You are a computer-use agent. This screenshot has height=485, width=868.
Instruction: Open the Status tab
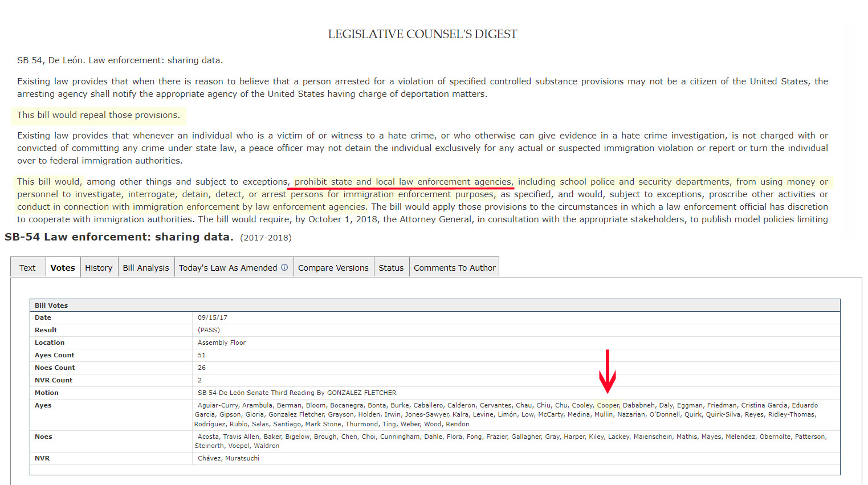point(391,268)
